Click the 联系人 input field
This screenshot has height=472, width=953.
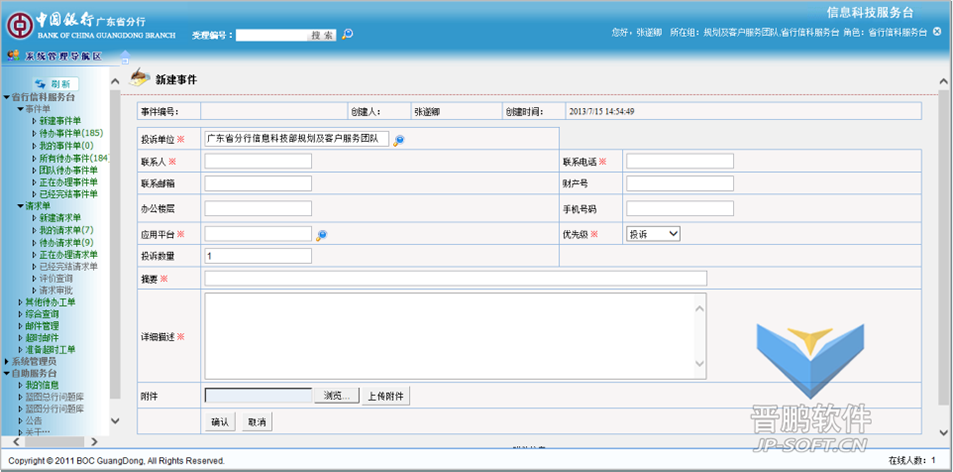click(x=258, y=161)
